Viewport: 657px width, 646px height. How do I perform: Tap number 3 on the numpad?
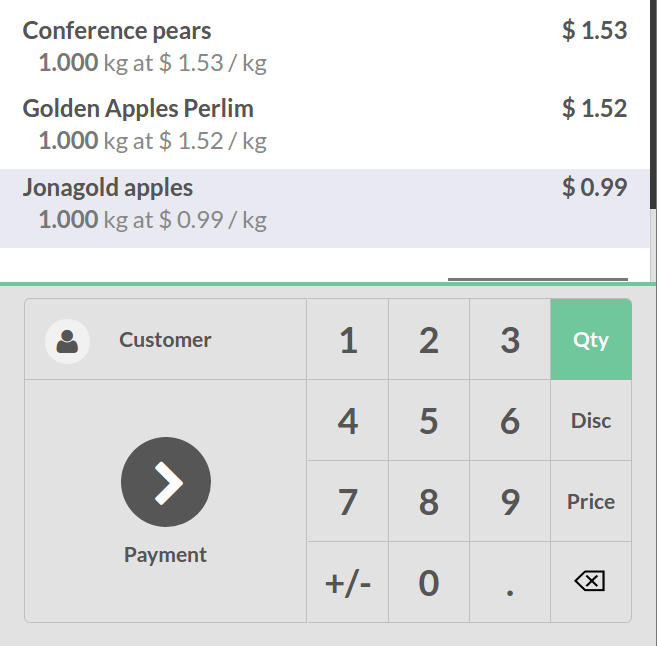(x=510, y=339)
